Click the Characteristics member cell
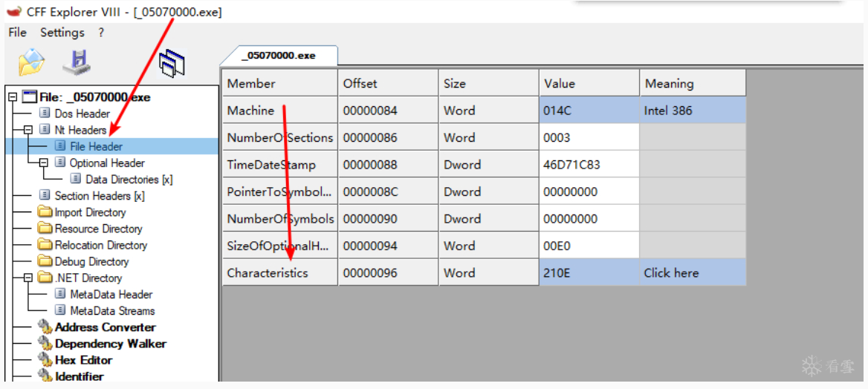The height and width of the screenshot is (389, 868). 280,272
